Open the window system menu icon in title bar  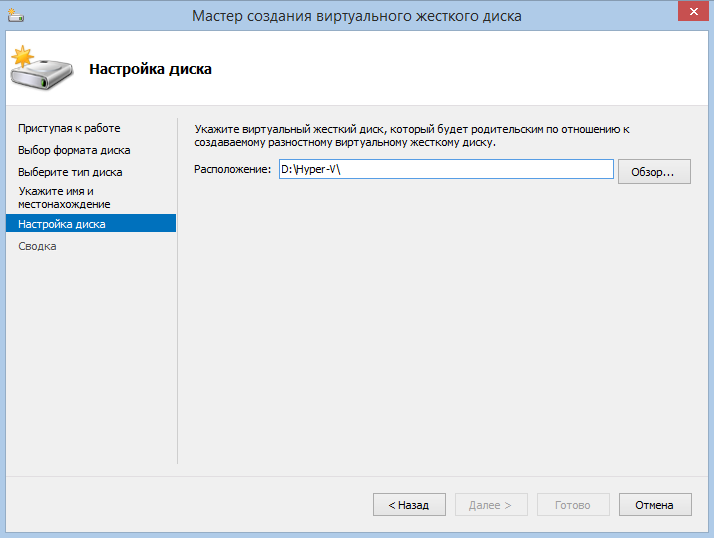click(15, 15)
